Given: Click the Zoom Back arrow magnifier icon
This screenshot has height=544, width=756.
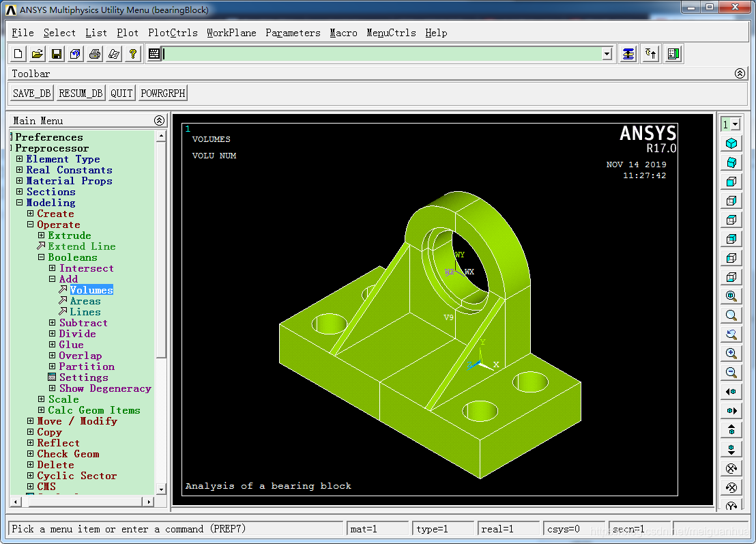Looking at the screenshot, I should coord(731,334).
